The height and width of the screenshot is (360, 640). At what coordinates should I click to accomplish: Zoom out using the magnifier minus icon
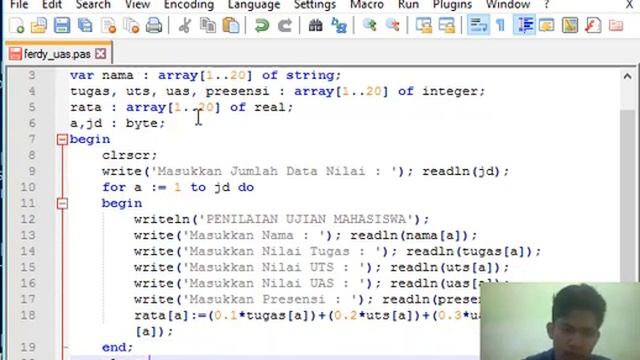[393, 25]
